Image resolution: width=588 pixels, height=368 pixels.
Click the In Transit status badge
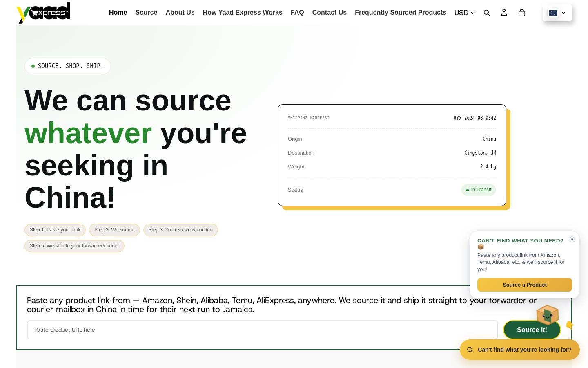coord(479,190)
